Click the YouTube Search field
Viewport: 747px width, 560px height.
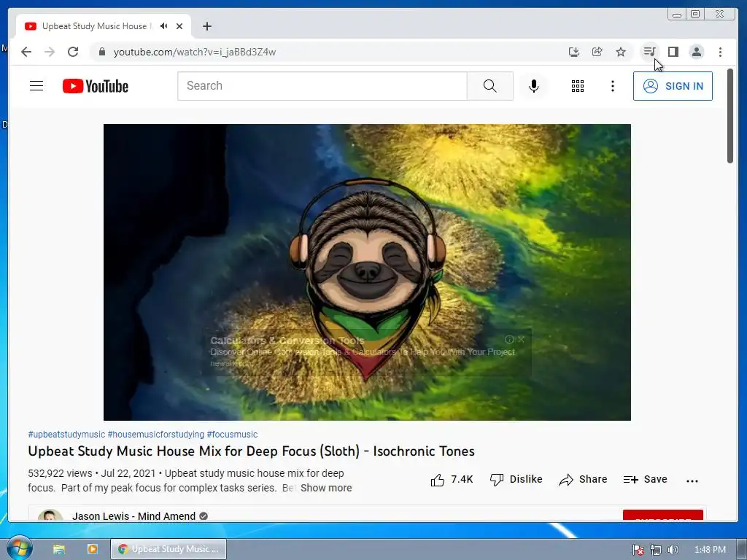point(322,86)
